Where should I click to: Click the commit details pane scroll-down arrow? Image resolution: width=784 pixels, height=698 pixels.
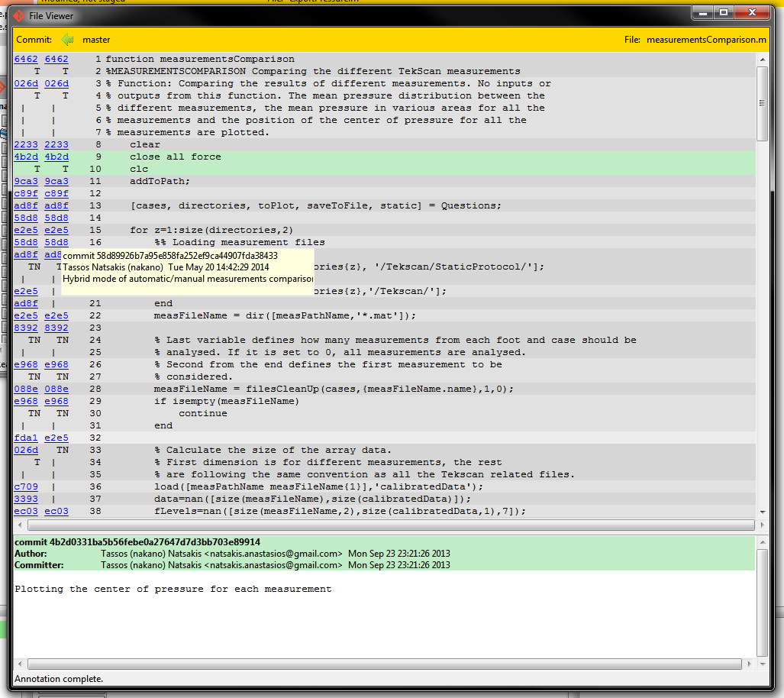pos(763,664)
